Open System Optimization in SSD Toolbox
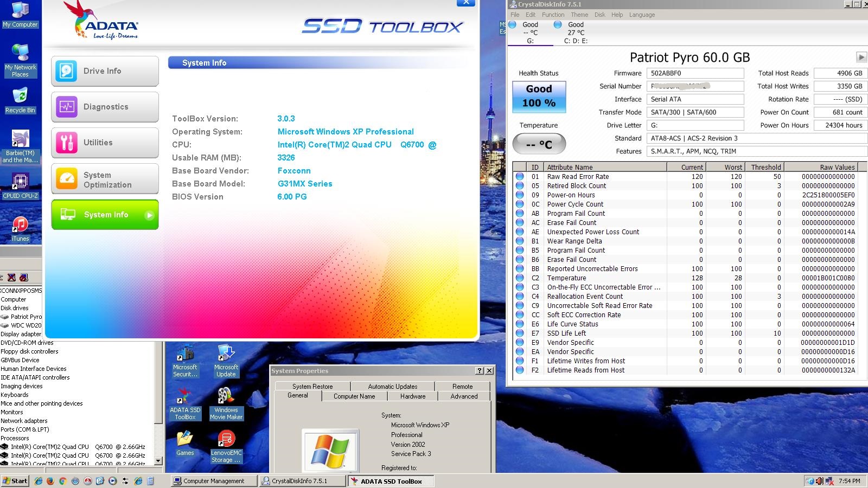Image resolution: width=868 pixels, height=488 pixels. [x=105, y=179]
